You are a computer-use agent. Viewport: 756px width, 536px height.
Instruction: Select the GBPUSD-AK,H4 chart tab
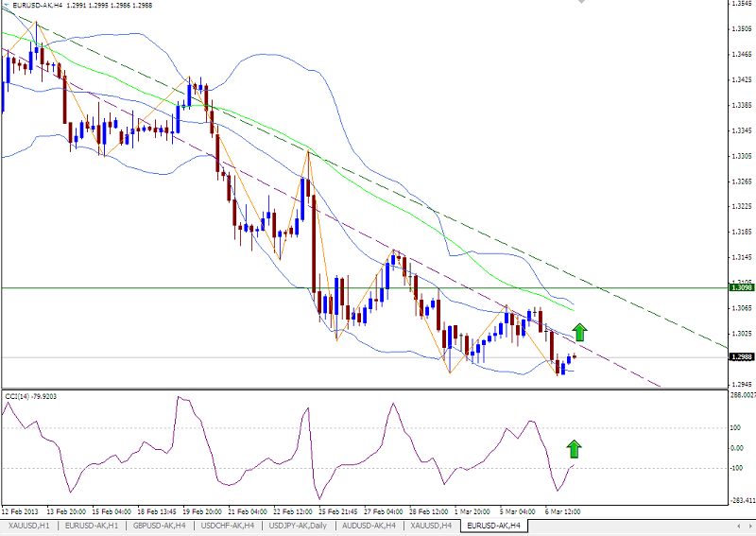[159, 525]
